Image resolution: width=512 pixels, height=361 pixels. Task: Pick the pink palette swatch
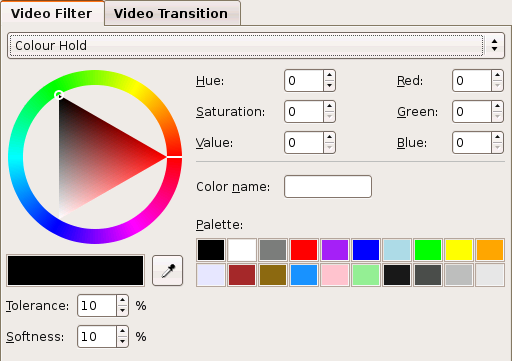tap(335, 275)
